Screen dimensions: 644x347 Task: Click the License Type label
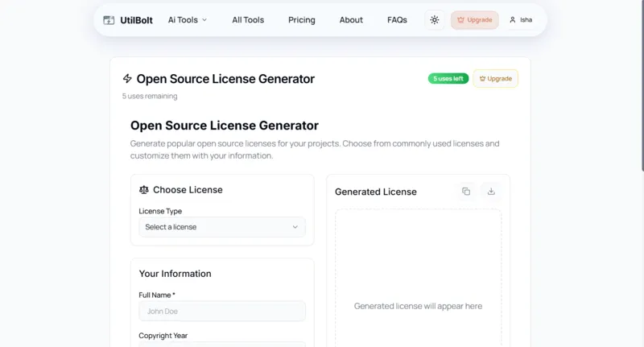(x=160, y=211)
